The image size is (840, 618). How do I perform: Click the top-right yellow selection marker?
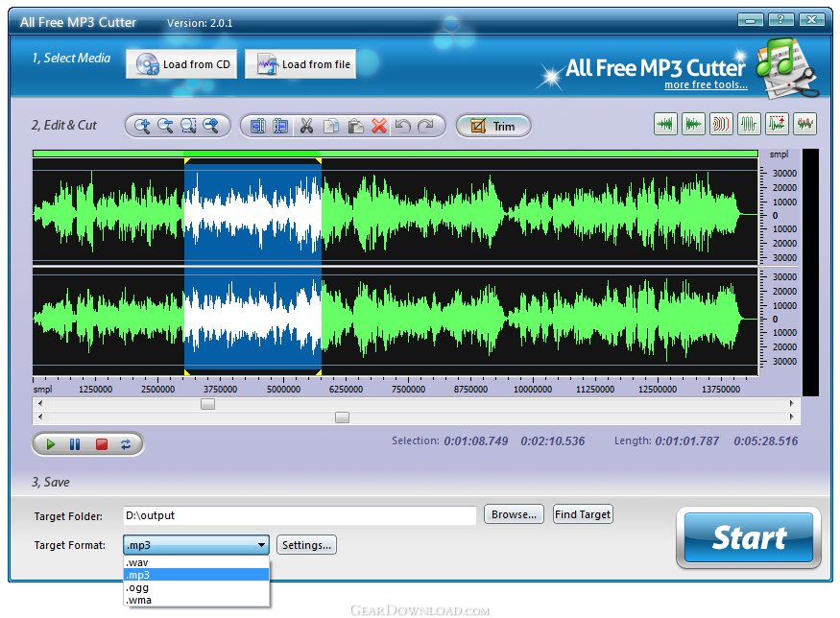(x=319, y=161)
